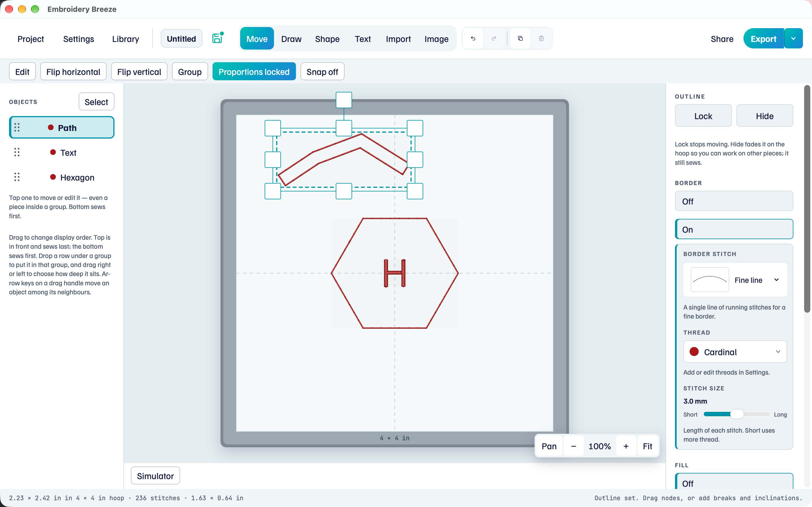Expand the Cardinal thread dropdown
Image resolution: width=812 pixels, height=507 pixels.
tap(735, 352)
